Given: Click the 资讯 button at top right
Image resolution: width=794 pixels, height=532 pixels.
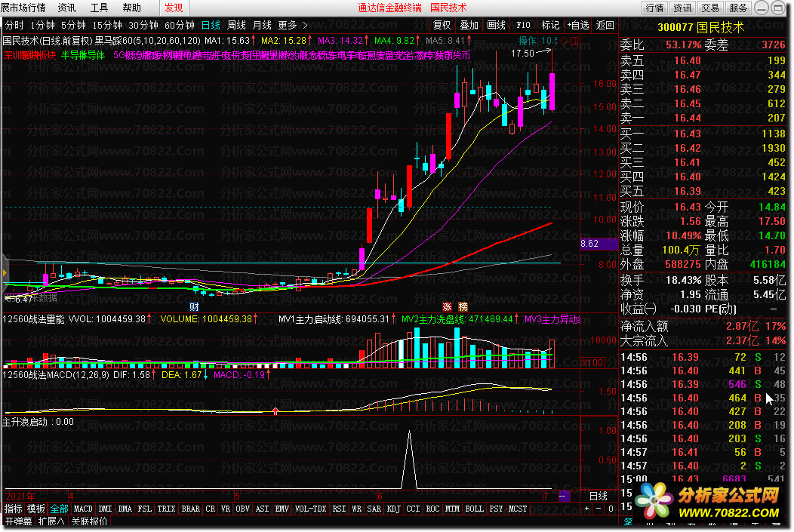Looking at the screenshot, I should (682, 8).
